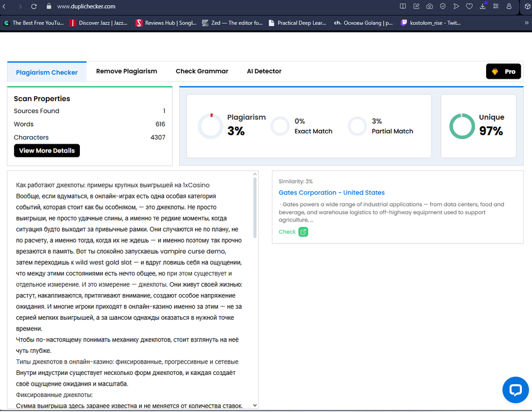
Task: Click the green Check link
Action: (287, 232)
